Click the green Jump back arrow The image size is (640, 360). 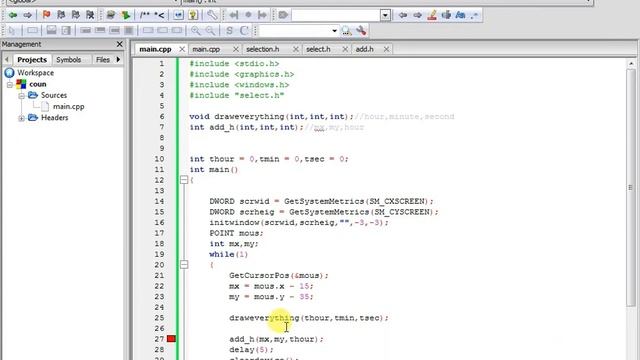[x=13, y=16]
